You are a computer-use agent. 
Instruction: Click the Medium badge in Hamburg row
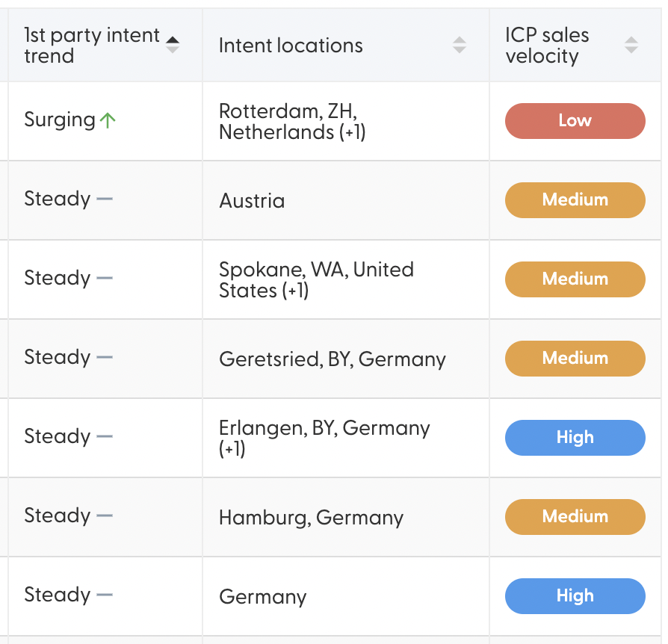(575, 517)
